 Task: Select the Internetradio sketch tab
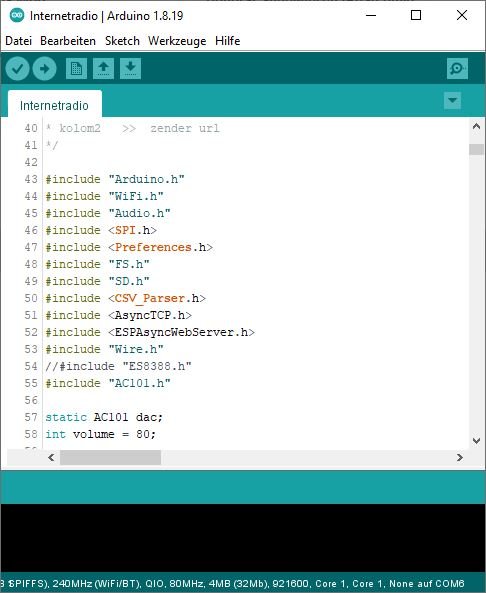pos(54,105)
